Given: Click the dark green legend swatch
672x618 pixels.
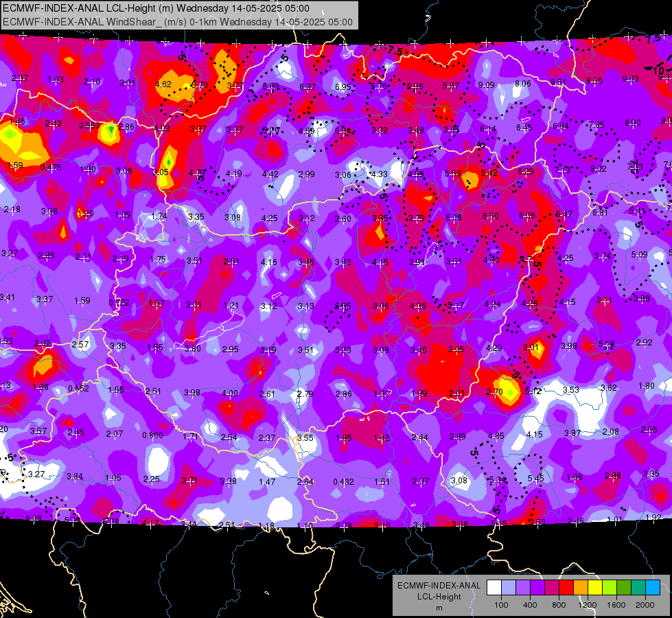Looking at the screenshot, I should pyautogui.click(x=624, y=587).
